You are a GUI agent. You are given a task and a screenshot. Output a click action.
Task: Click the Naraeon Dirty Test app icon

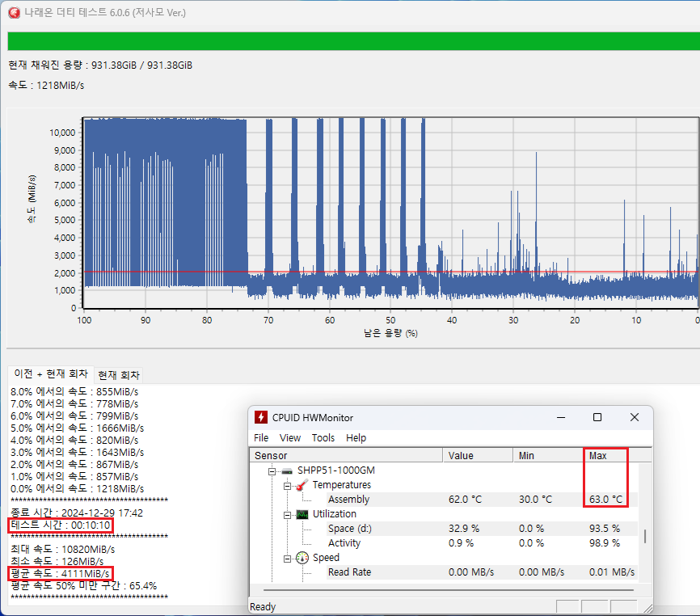tap(15, 12)
